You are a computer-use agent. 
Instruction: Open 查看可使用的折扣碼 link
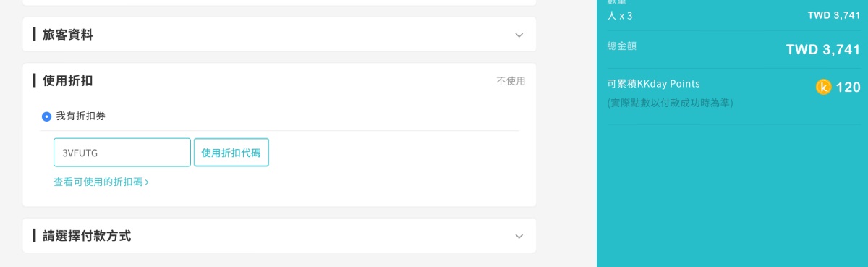pos(101,182)
